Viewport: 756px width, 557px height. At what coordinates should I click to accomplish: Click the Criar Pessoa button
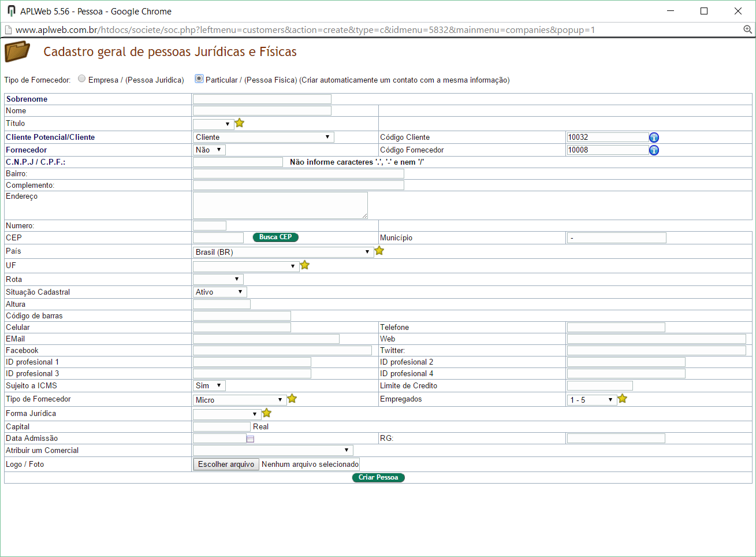click(x=378, y=477)
